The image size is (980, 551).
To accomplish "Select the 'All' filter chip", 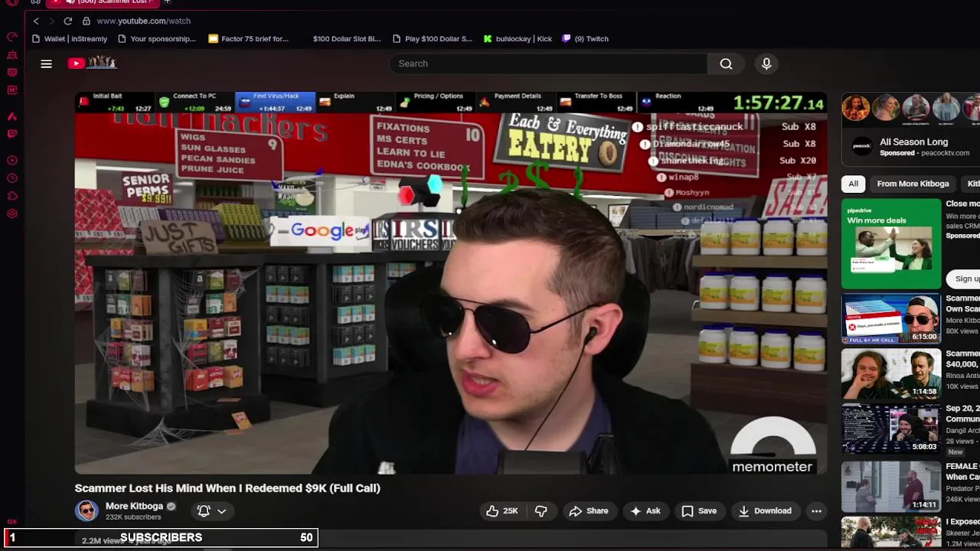I will [853, 184].
